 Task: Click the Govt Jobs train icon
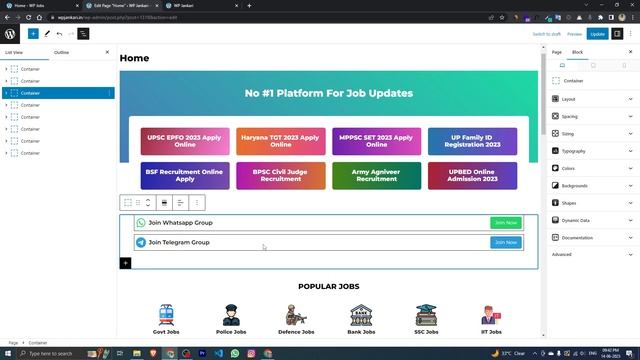click(x=166, y=315)
